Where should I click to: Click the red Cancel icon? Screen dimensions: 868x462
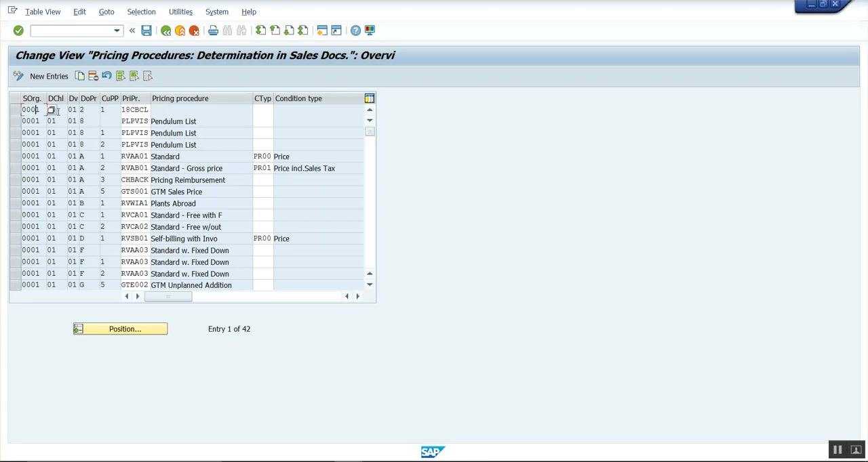(x=194, y=30)
